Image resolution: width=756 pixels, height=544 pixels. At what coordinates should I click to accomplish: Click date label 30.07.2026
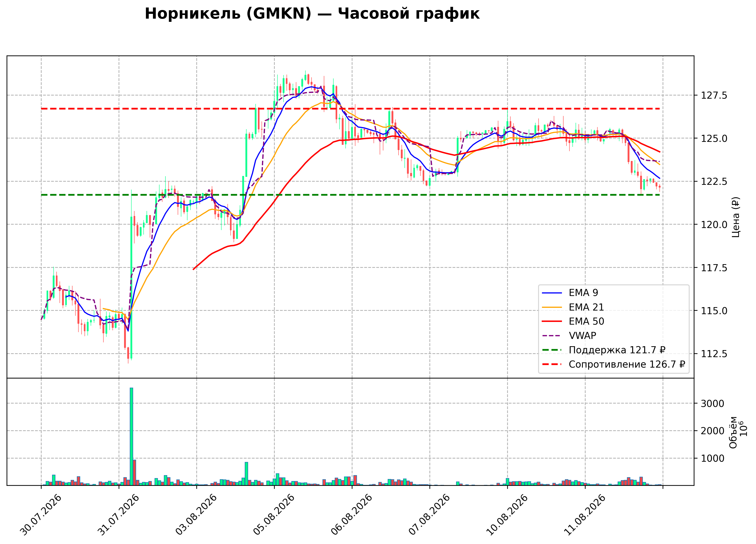41,515
